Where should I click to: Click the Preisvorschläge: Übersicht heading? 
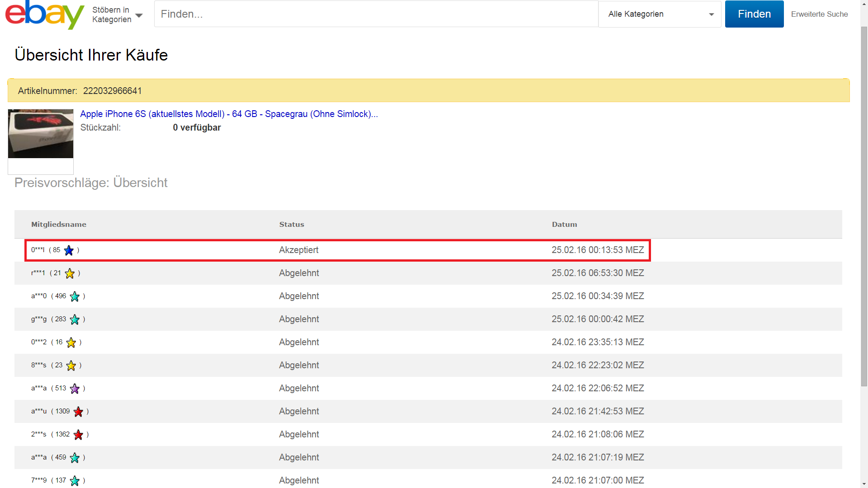click(x=91, y=183)
